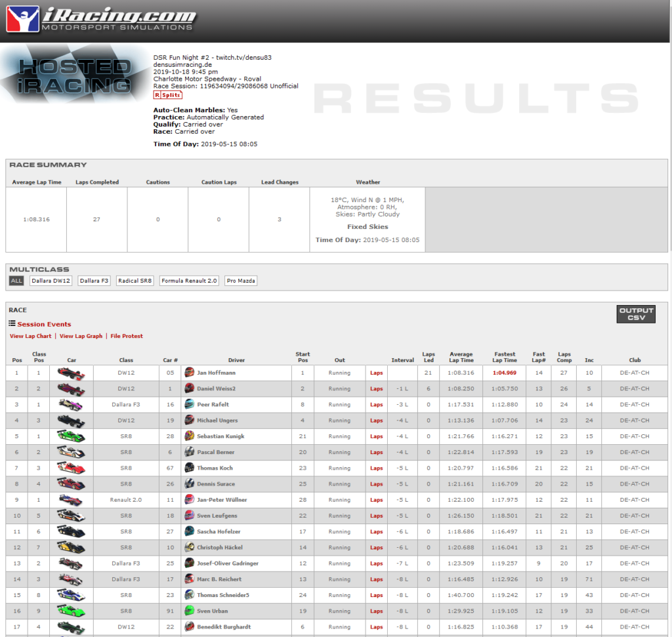Image resolution: width=672 pixels, height=637 pixels.
Task: Click the Driver column header
Action: click(236, 360)
